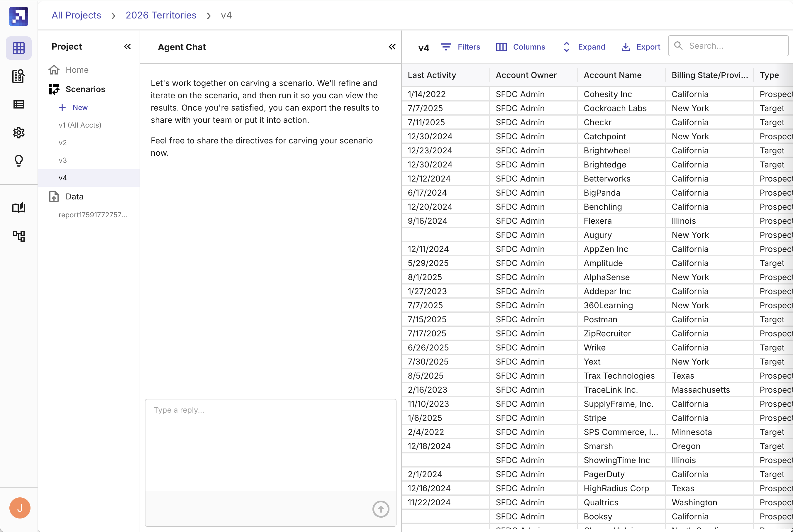This screenshot has width=793, height=532.
Task: Collapse the Agent Chat panel
Action: point(392,46)
